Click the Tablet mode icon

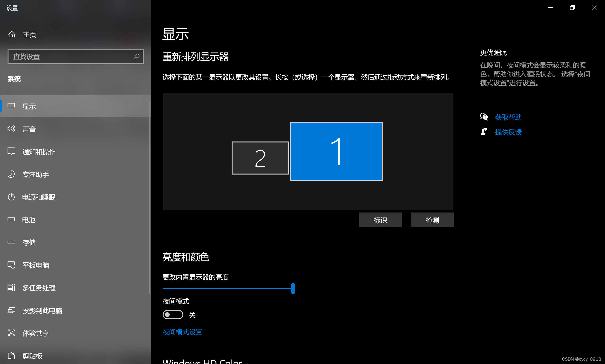click(11, 265)
